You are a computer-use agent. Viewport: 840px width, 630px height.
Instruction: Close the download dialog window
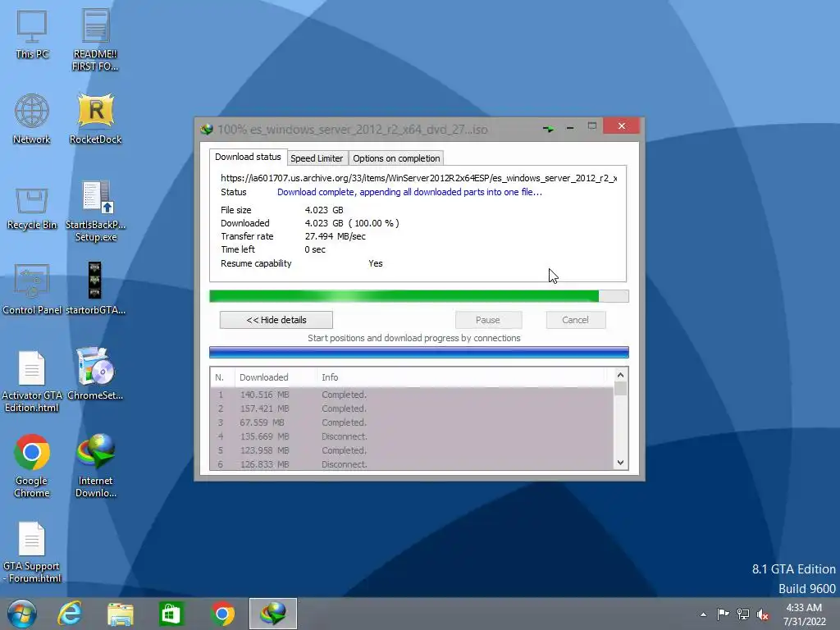point(622,126)
